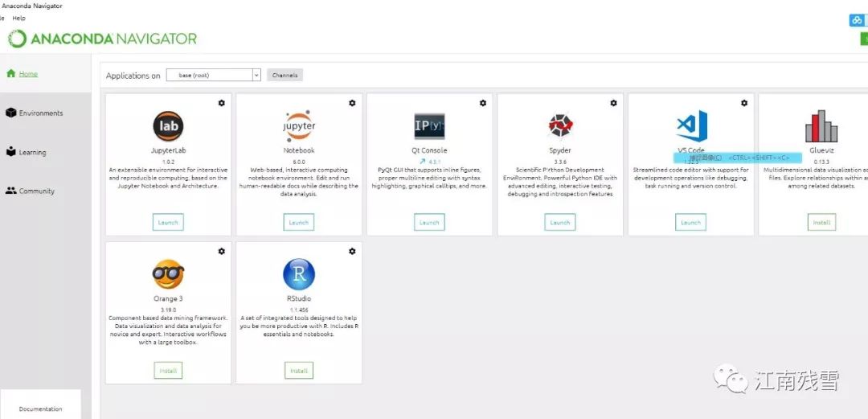This screenshot has height=419, width=868.
Task: Switch to the Environments tab
Action: coord(45,113)
